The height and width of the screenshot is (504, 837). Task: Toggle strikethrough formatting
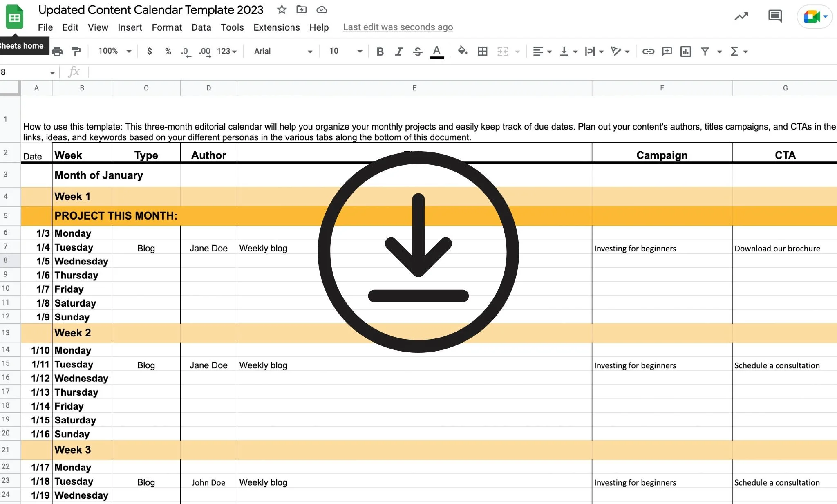(x=418, y=52)
